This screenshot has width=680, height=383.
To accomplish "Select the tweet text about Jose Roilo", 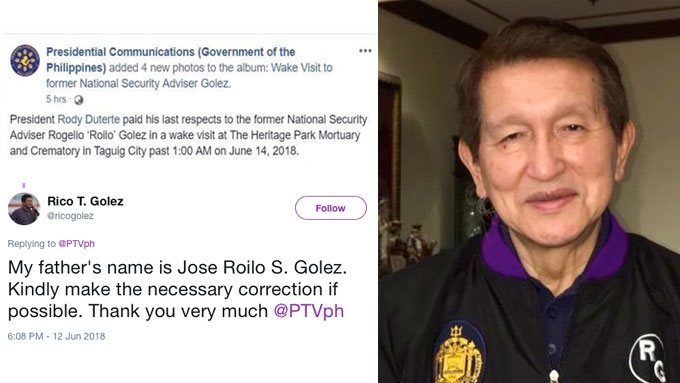I will click(x=177, y=289).
